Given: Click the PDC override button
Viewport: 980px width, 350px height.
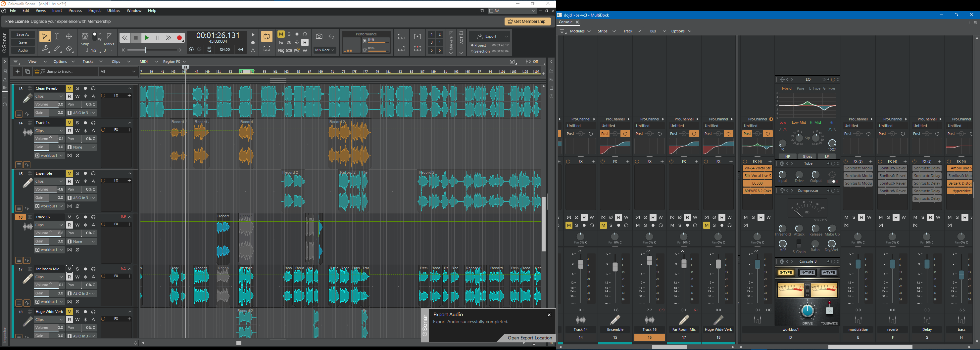Looking at the screenshot, I should tap(281, 51).
